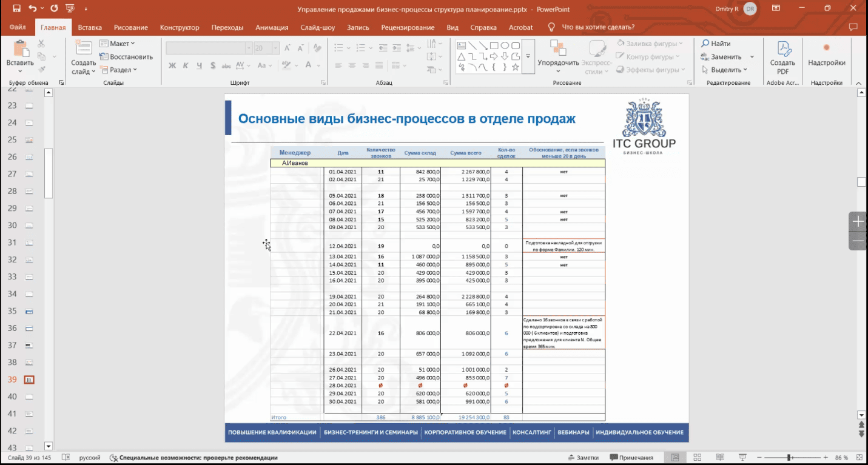The image size is (868, 465).
Task: Switch to the Анимация ribbon tab
Action: 272,27
